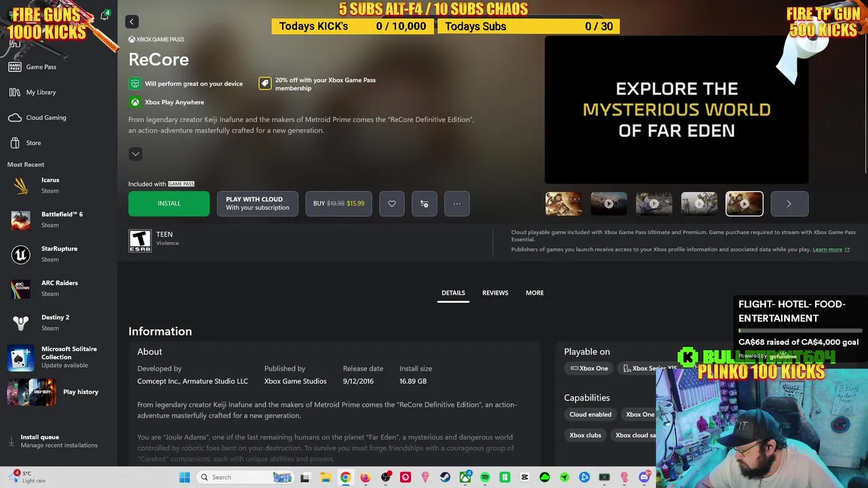Open the manage game options icon

[425, 203]
